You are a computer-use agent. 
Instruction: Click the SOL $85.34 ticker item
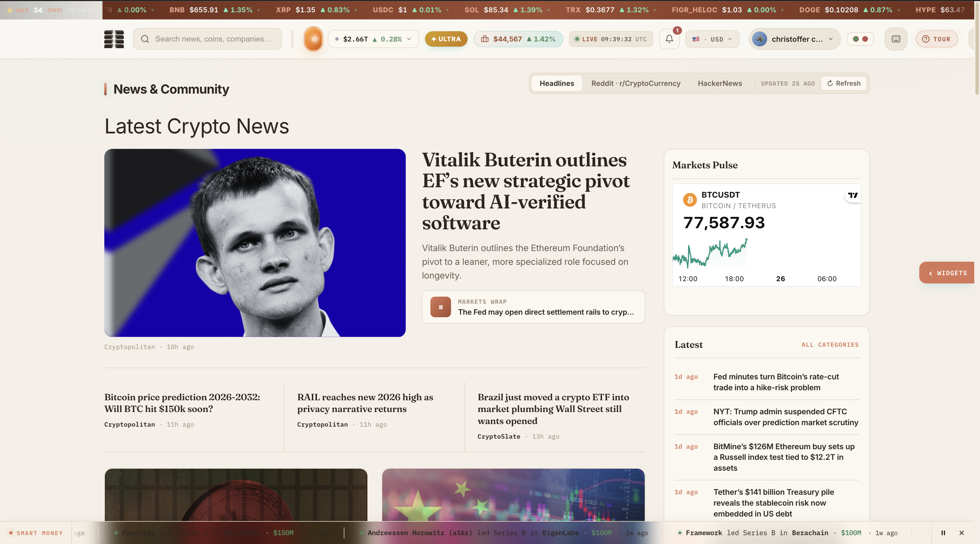pos(503,10)
